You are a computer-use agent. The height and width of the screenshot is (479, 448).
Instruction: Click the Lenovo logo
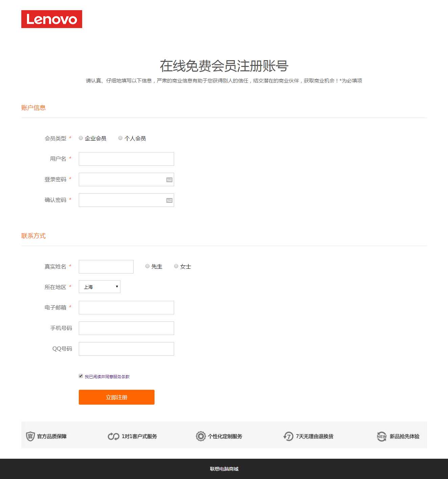[x=52, y=19]
